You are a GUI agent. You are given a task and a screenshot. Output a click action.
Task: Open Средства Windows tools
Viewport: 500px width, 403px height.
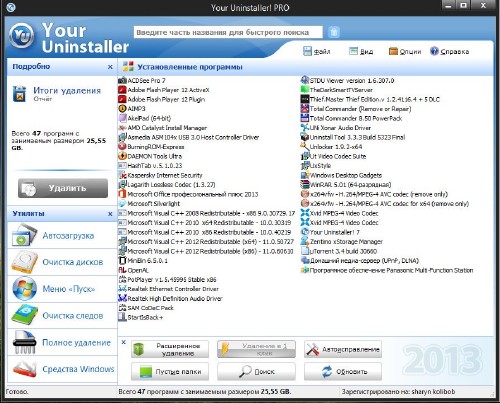62,369
